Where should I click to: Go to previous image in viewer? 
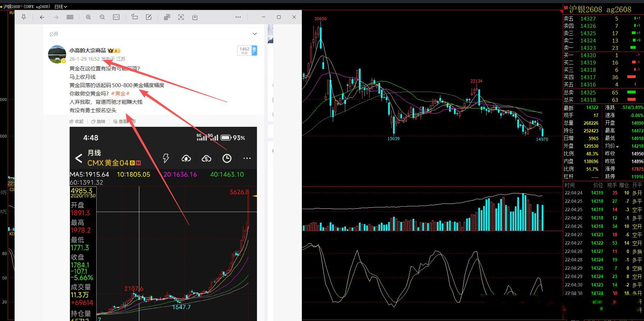(42, 17)
